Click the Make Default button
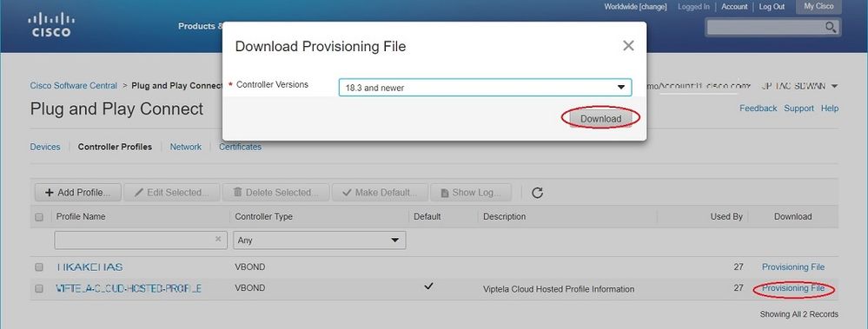Image resolution: width=868 pixels, height=329 pixels. (380, 193)
